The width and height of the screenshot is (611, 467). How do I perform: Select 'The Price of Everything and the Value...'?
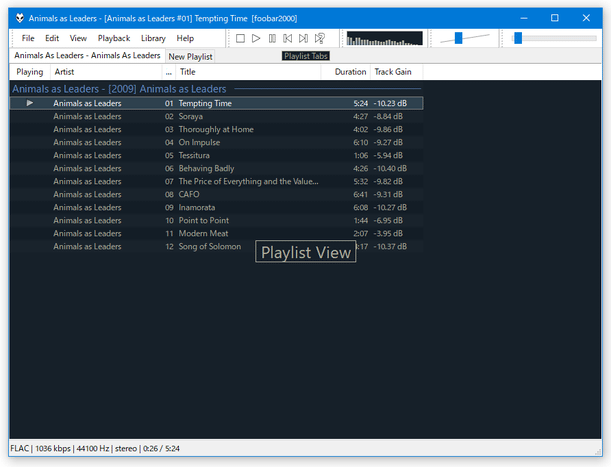[x=216, y=181]
